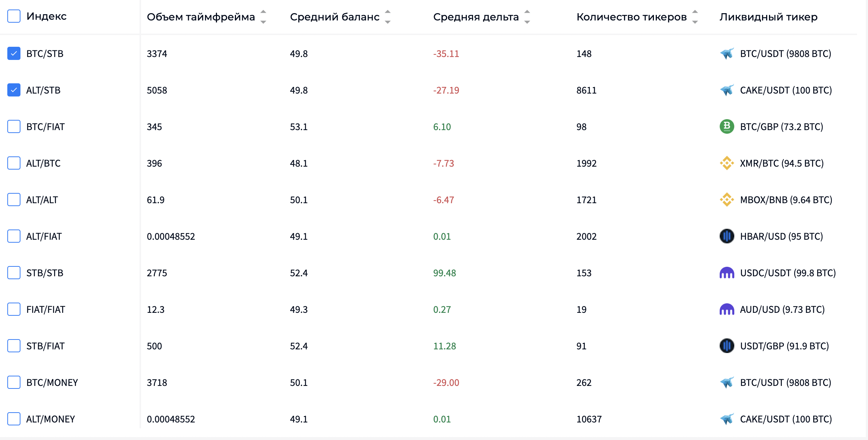Click the purple Kraken icon beside AUD/USD
This screenshot has height=440, width=868.
point(727,310)
